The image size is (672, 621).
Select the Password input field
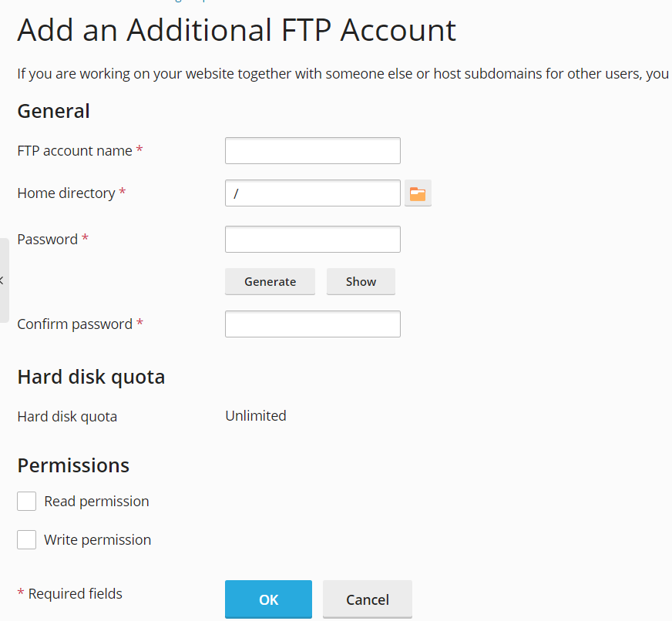pyautogui.click(x=312, y=240)
